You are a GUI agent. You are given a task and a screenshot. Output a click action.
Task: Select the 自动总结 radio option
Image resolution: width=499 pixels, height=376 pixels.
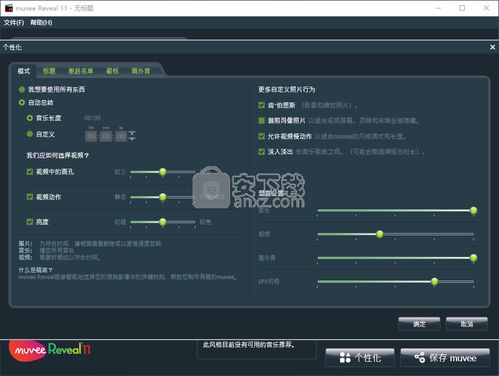tap(22, 103)
